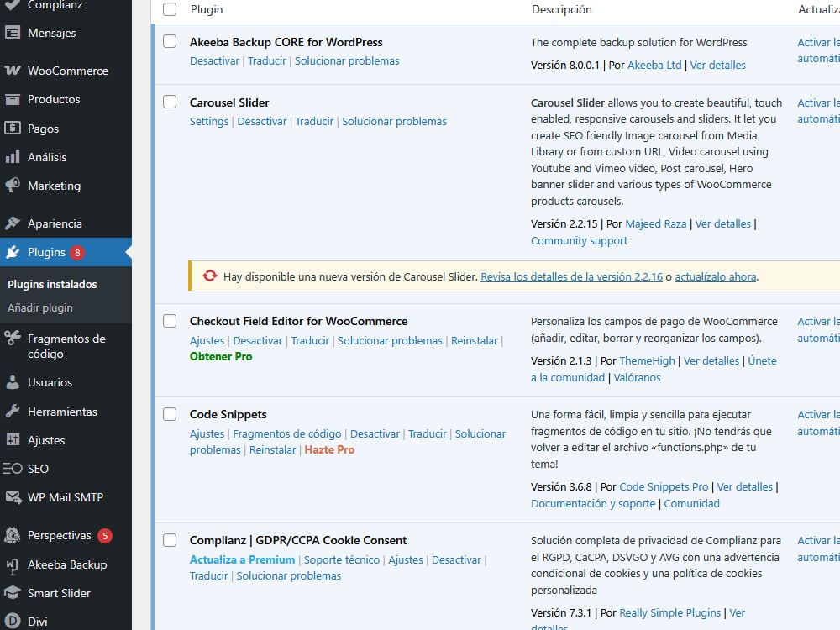Click the Perspectivas badge showing 5

(105, 536)
